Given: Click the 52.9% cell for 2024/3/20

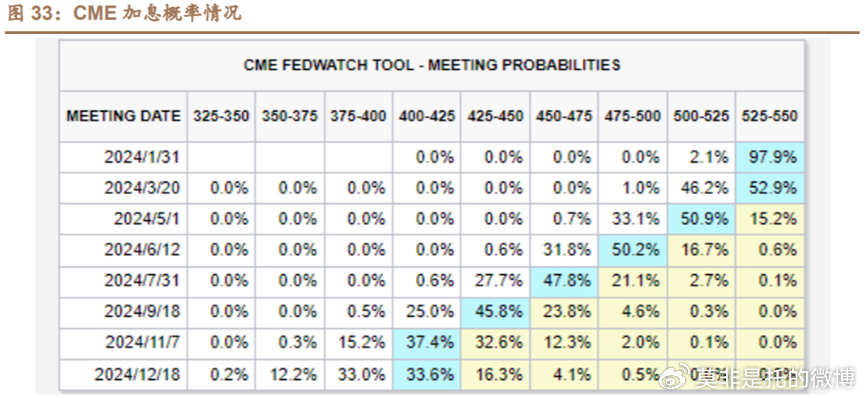Looking at the screenshot, I should pyautogui.click(x=770, y=188).
